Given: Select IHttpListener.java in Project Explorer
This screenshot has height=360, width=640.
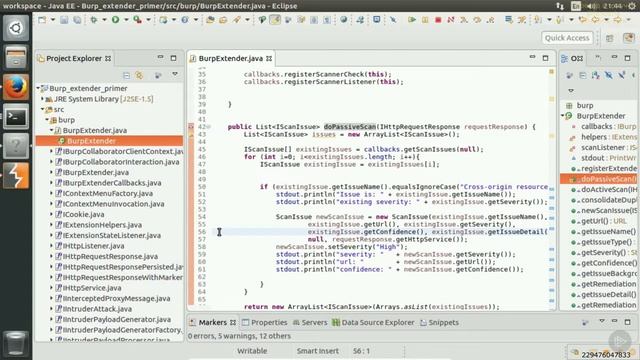Looking at the screenshot, I should (x=93, y=246).
